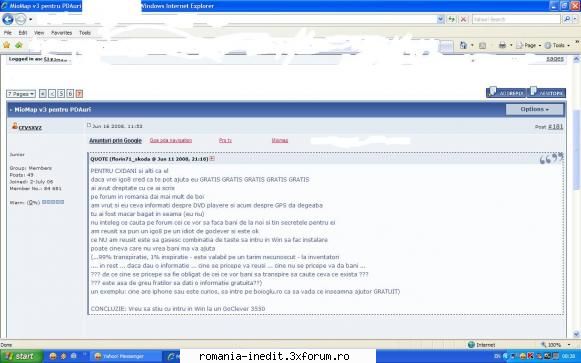The height and width of the screenshot is (363, 581).
Task: Click the Windows start button
Action: tap(21, 356)
